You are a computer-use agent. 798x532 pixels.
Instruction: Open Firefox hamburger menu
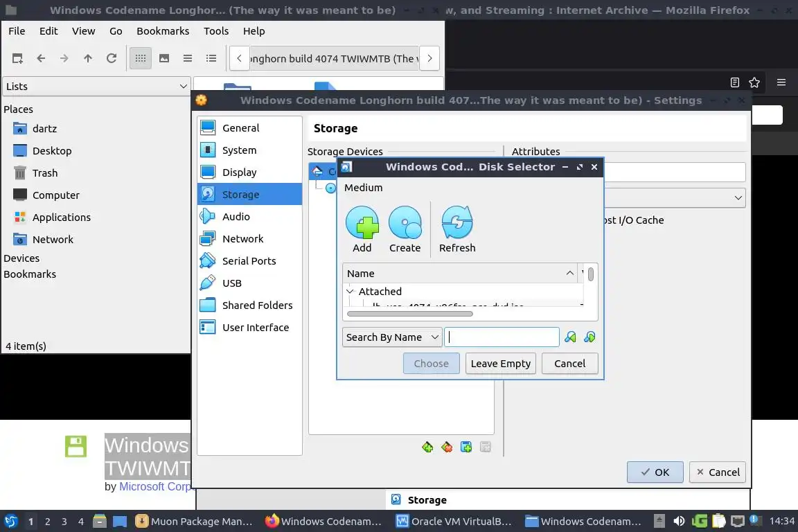pos(781,82)
